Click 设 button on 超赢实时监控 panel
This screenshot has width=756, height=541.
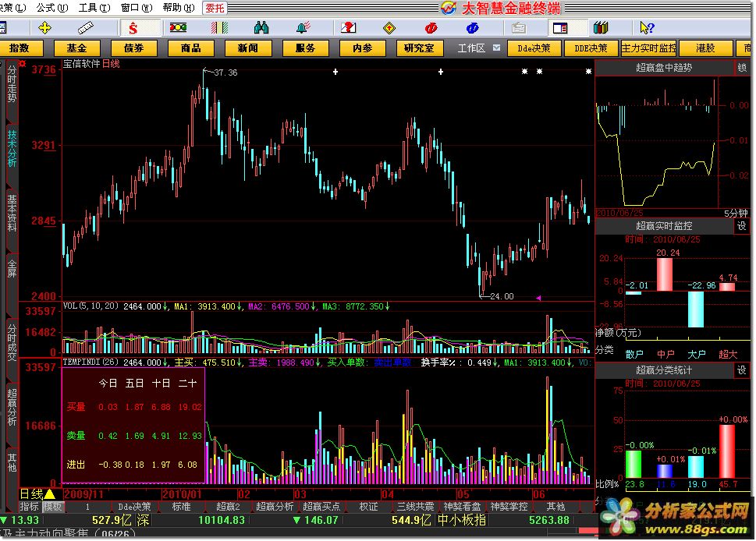742,225
